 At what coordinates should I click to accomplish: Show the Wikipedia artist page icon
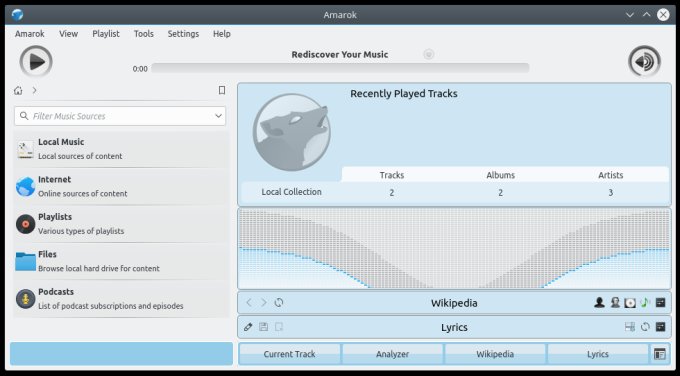tap(599, 303)
